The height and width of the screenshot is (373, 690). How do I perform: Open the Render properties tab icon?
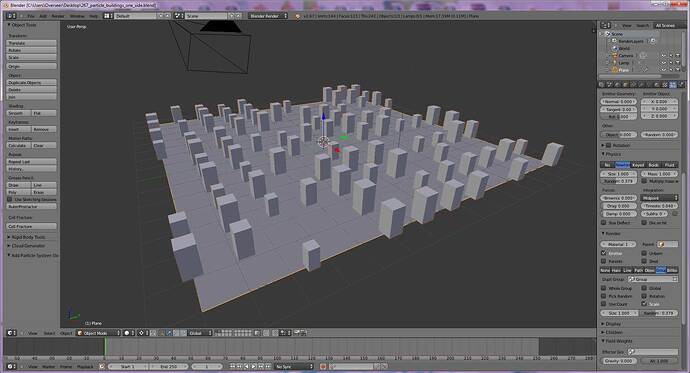point(601,84)
